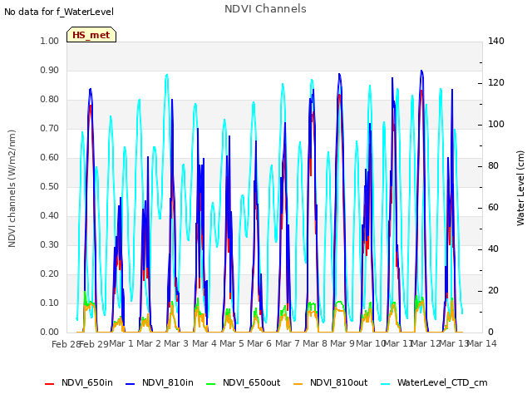Click the 80 right axis tick label
532x399 pixels.
click(x=493, y=166)
